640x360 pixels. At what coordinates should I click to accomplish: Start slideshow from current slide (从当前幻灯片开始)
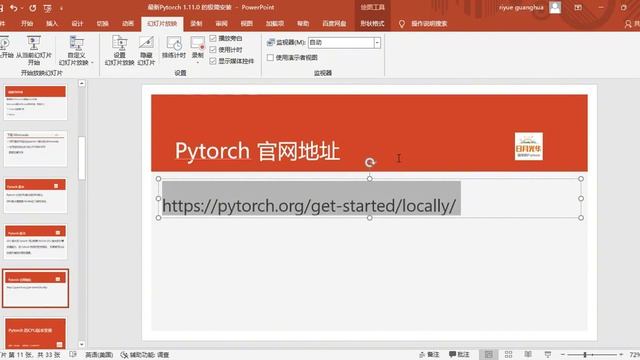tap(34, 51)
